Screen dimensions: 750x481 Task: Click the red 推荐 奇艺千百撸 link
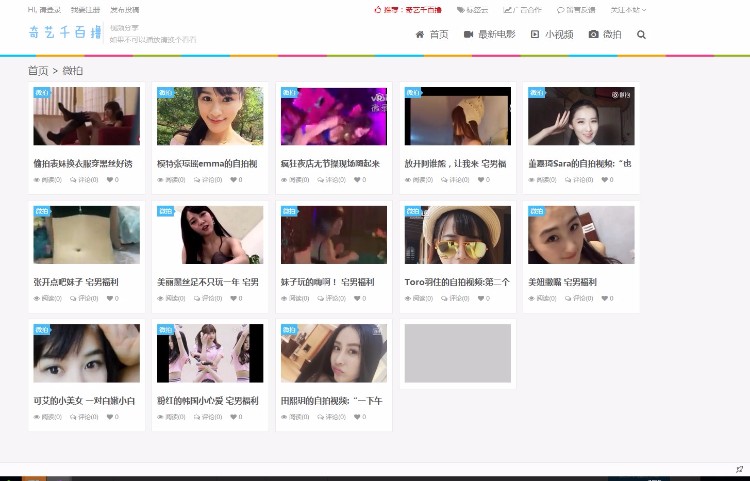tap(408, 10)
